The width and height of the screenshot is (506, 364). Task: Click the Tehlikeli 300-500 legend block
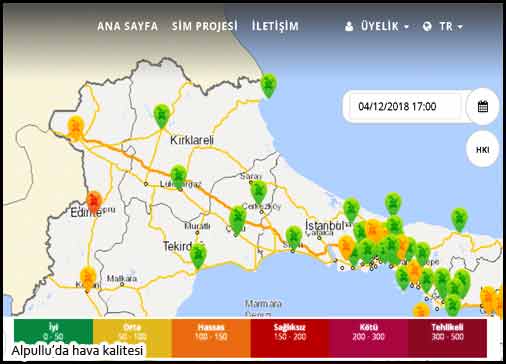447,338
